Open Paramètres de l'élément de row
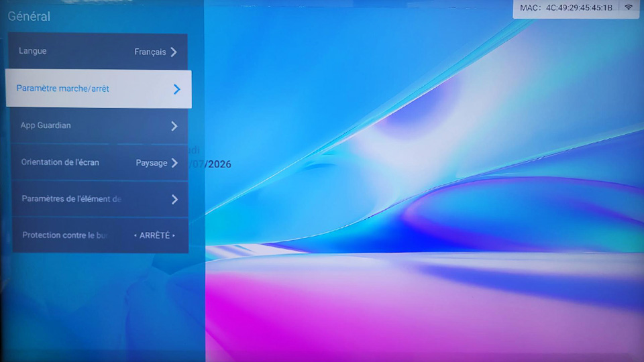This screenshot has height=362, width=644. (x=100, y=199)
